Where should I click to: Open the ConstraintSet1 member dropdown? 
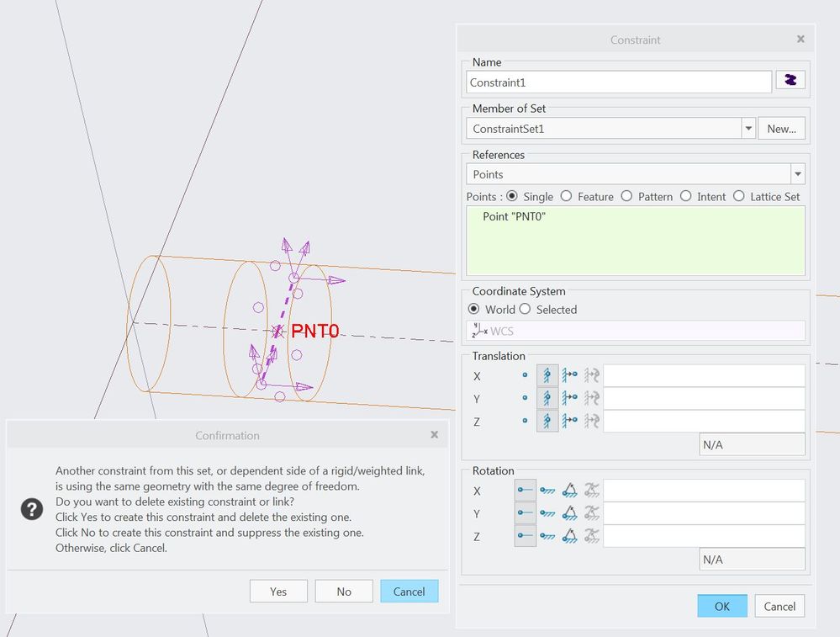748,129
